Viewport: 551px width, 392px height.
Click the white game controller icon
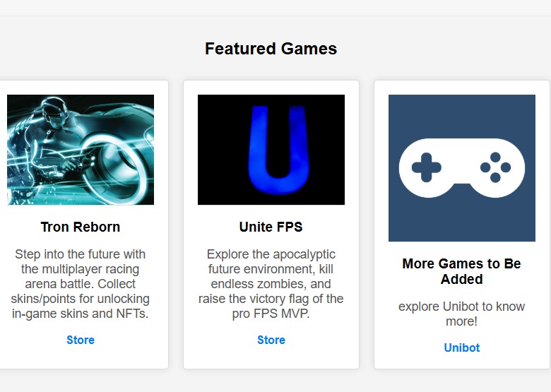point(461,168)
